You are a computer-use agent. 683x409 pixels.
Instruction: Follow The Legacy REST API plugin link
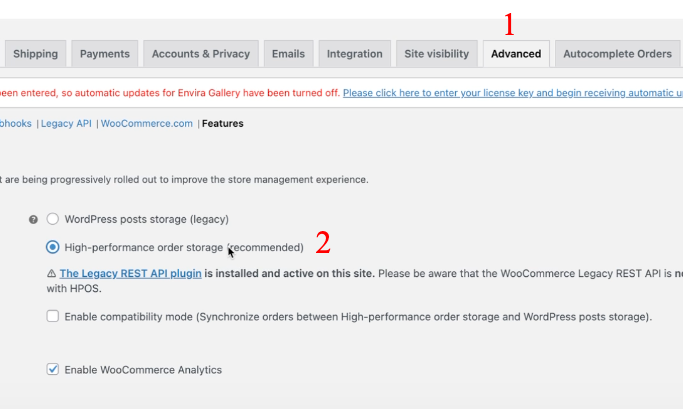click(131, 274)
